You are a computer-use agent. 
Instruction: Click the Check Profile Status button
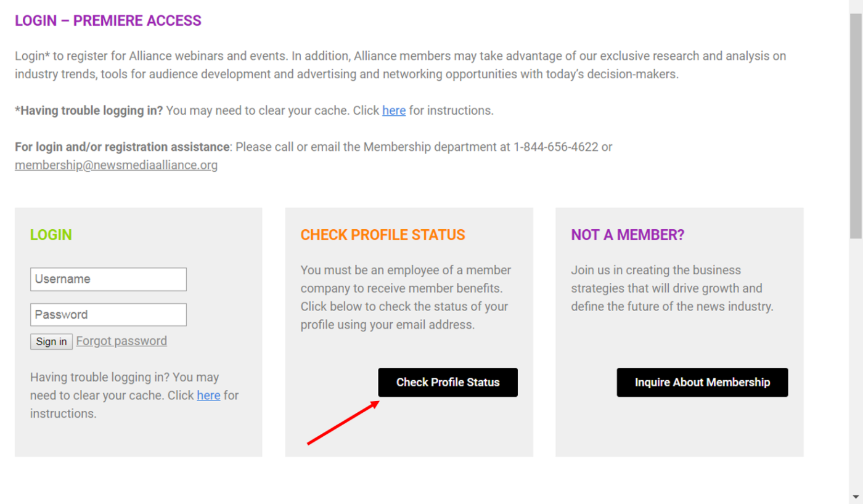click(x=448, y=382)
